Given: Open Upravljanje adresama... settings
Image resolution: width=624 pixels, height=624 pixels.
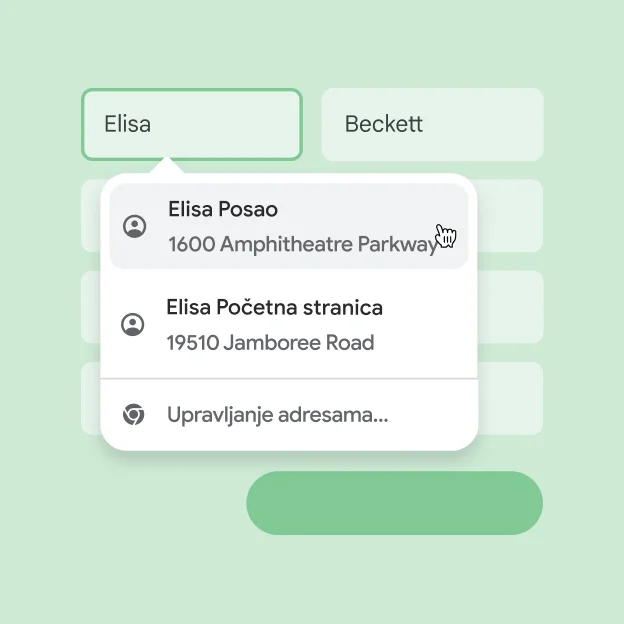Looking at the screenshot, I should click(277, 414).
